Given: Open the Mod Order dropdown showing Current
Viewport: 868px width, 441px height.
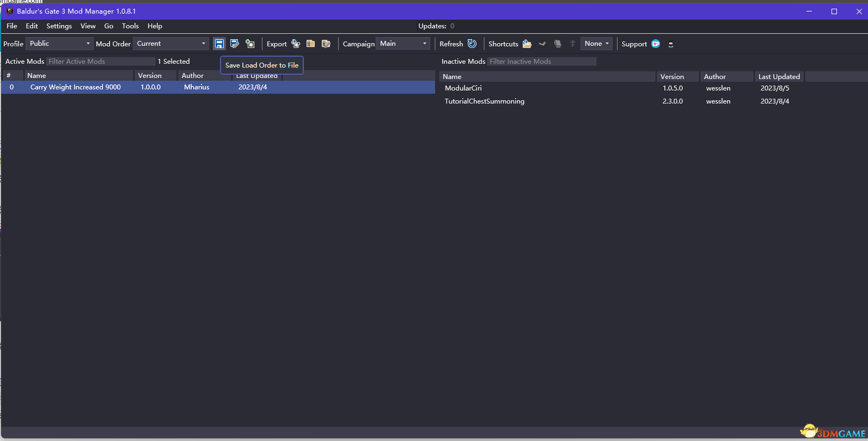Looking at the screenshot, I should pyautogui.click(x=171, y=44).
